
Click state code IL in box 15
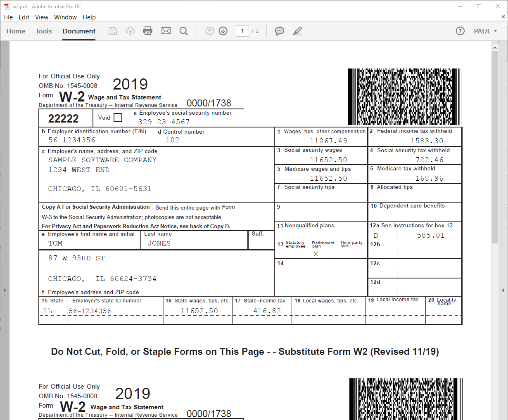(48, 311)
